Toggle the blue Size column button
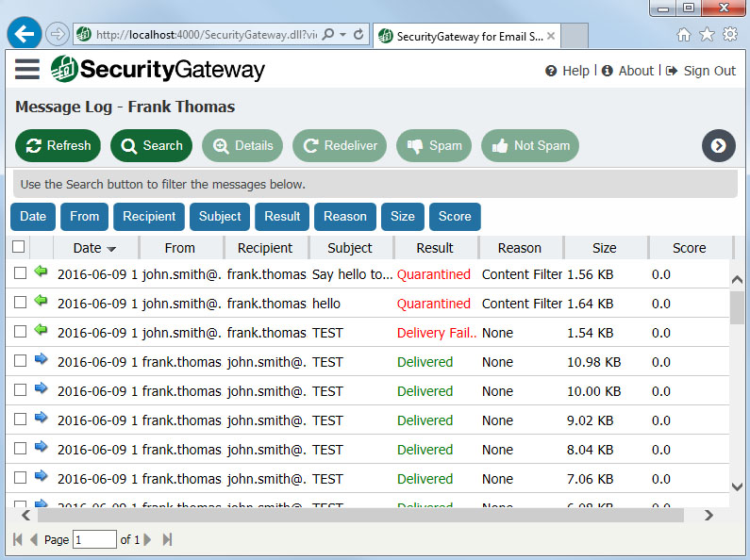 pyautogui.click(x=403, y=217)
